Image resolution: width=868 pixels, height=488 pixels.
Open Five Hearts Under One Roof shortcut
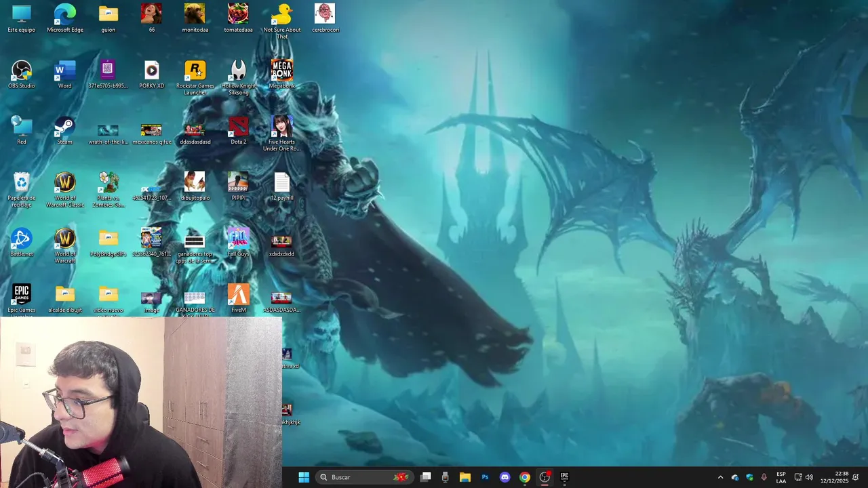tap(281, 134)
